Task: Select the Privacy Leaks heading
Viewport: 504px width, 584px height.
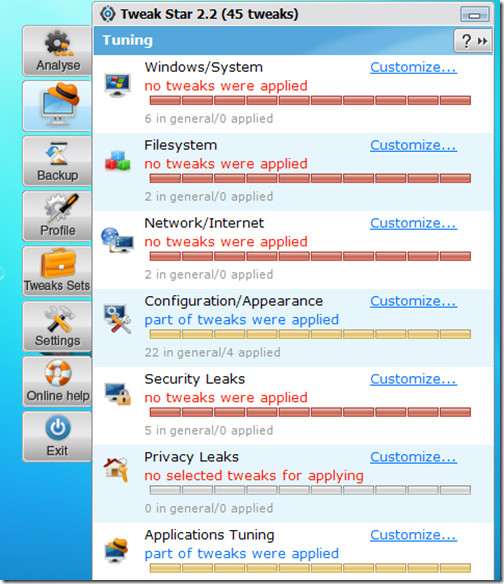Action: click(x=191, y=457)
